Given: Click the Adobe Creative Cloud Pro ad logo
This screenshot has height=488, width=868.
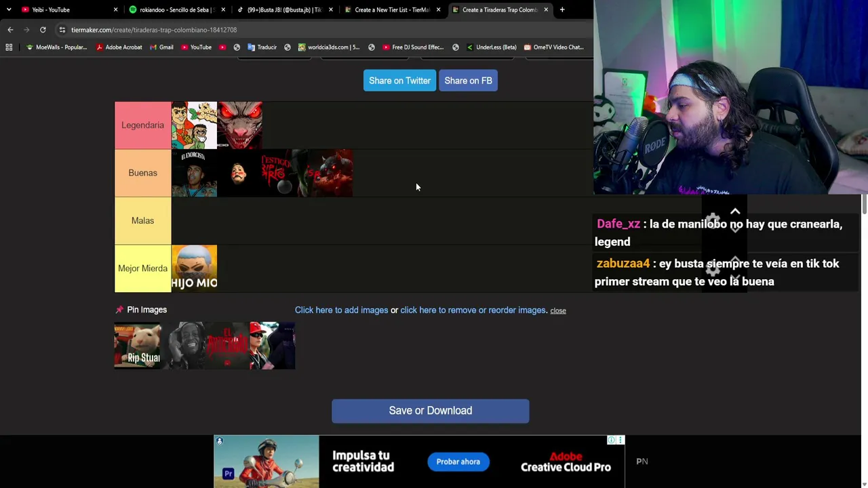Looking at the screenshot, I should click(566, 462).
